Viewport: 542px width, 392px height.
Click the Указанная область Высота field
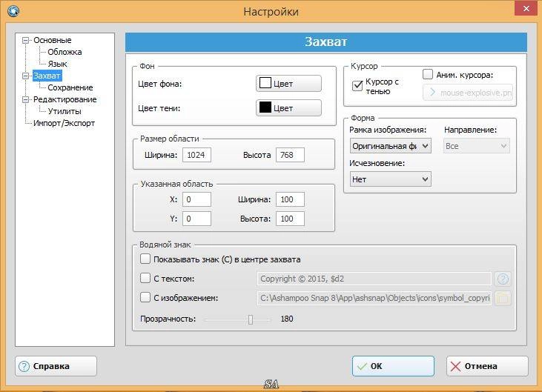[290, 219]
